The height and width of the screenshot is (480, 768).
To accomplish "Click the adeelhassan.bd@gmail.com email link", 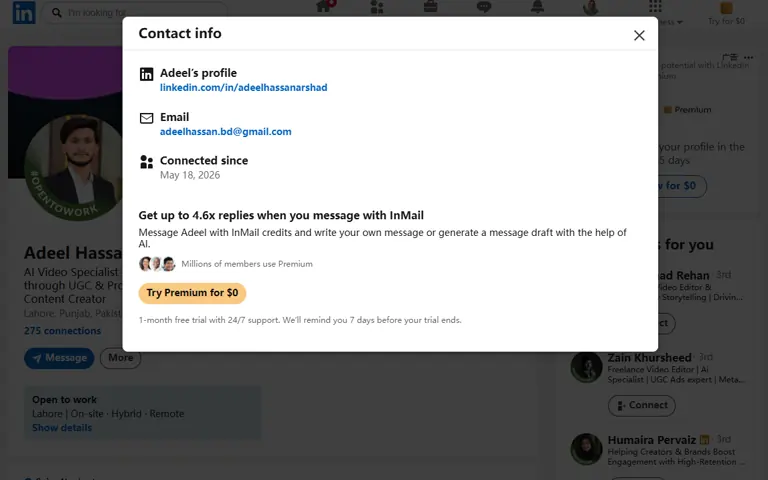I will (225, 132).
